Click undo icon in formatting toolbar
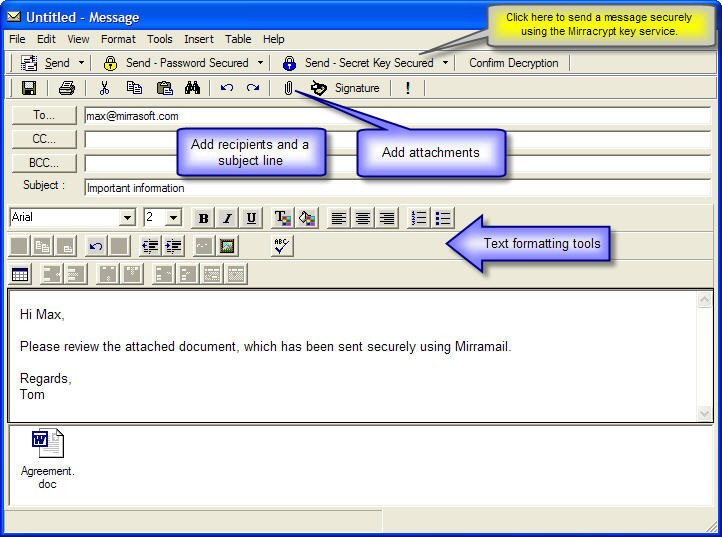Viewport: 722px width, 537px height. pos(96,246)
